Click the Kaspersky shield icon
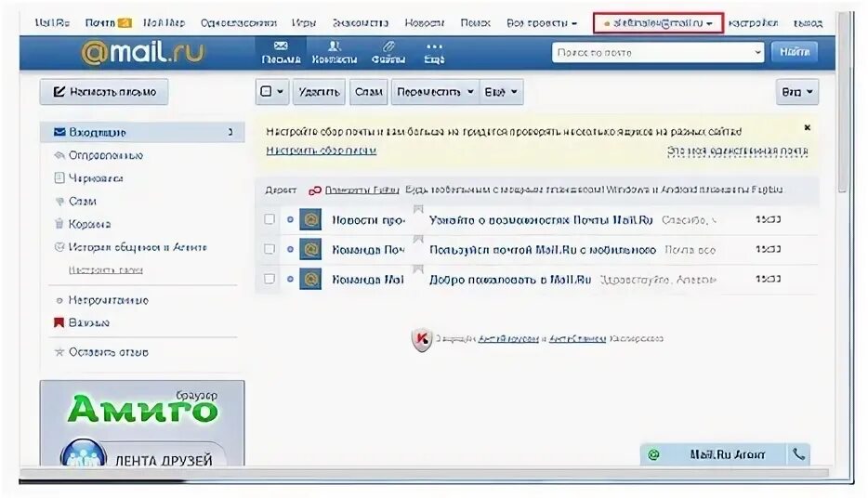Viewport: 868px width, 498px height. click(x=422, y=338)
